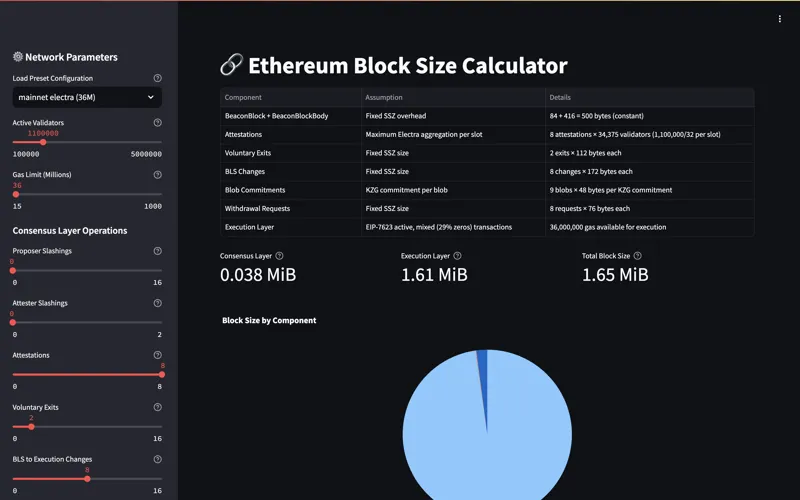Click the dark blue pie chart slice
The width and height of the screenshot is (800, 500).
483,378
